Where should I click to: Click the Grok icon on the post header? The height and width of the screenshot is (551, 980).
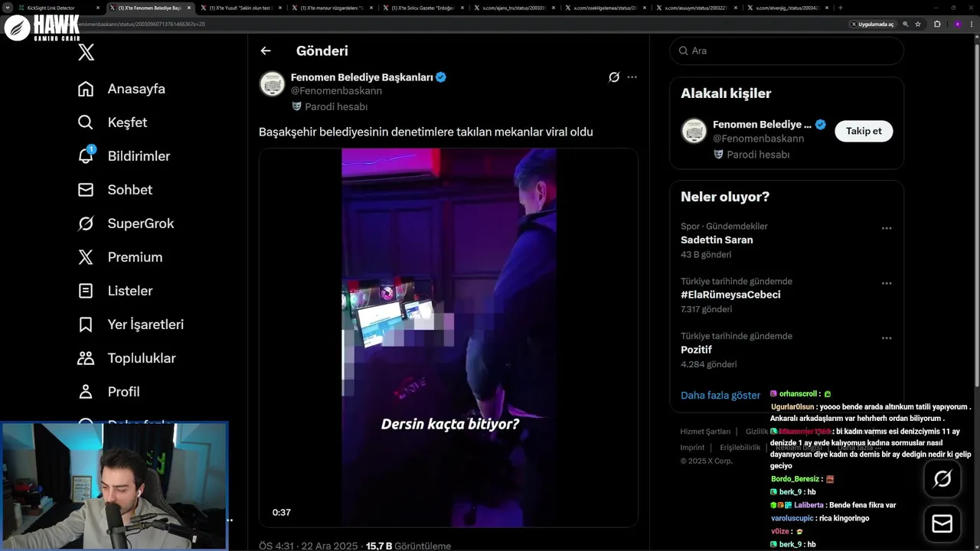pos(614,77)
